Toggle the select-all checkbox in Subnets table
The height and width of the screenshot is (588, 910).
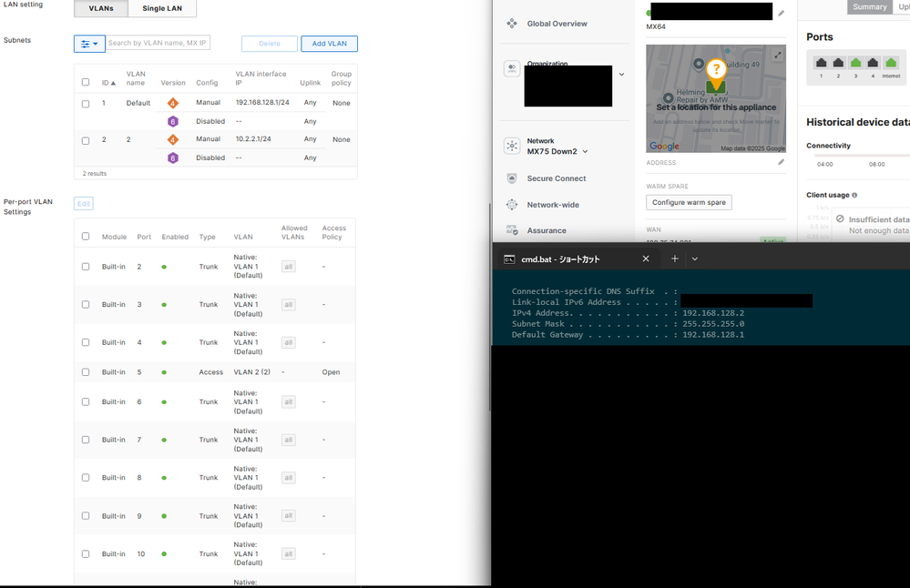[x=86, y=82]
